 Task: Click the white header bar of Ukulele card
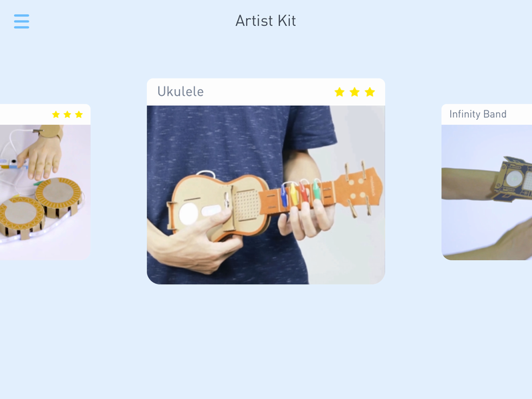266,92
